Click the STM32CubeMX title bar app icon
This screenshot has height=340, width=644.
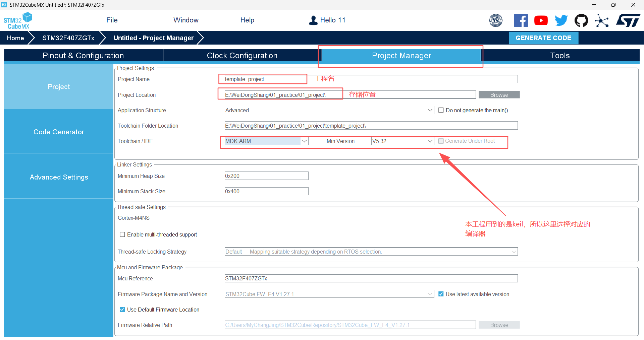(4, 5)
